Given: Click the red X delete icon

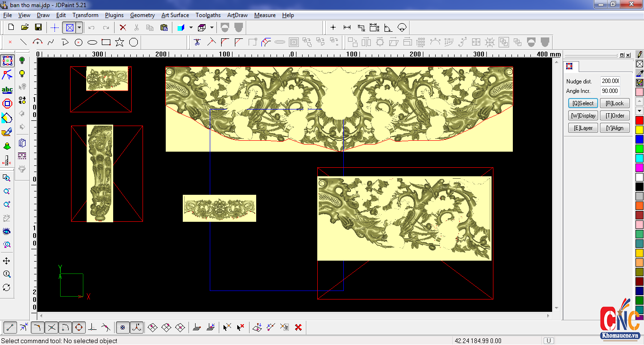Looking at the screenshot, I should [123, 27].
